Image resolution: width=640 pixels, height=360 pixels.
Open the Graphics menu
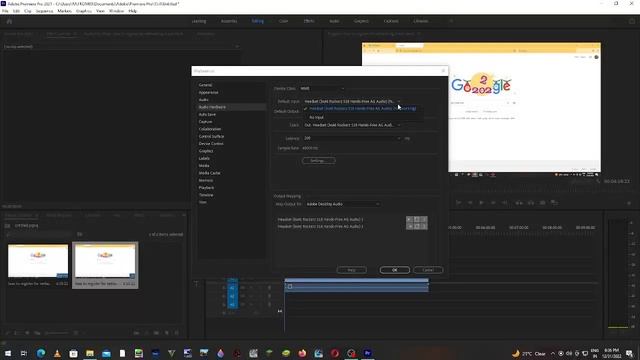tap(84, 11)
